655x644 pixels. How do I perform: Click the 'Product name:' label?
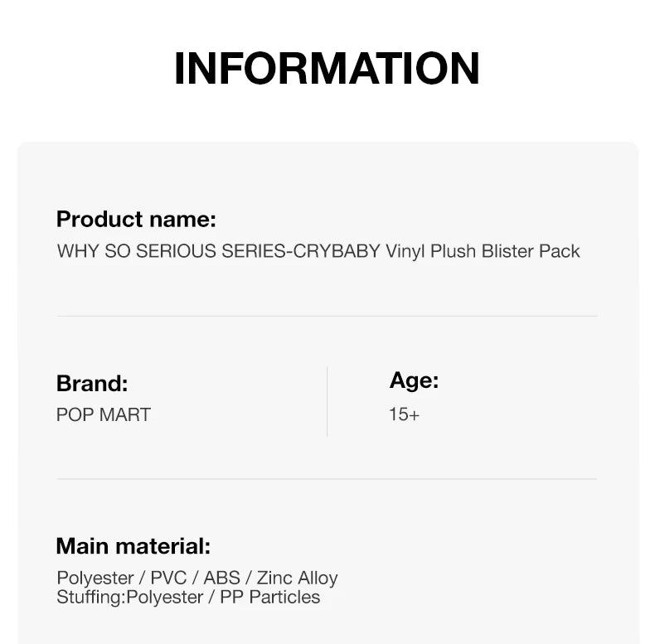click(136, 220)
